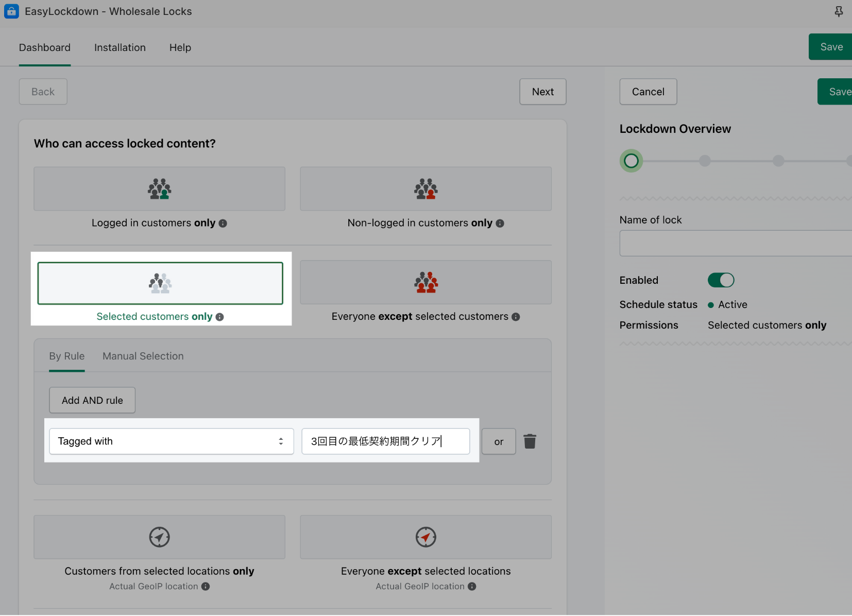Choose the Non-logged in customers only option
Image resolution: width=852 pixels, height=616 pixels.
tap(425, 189)
